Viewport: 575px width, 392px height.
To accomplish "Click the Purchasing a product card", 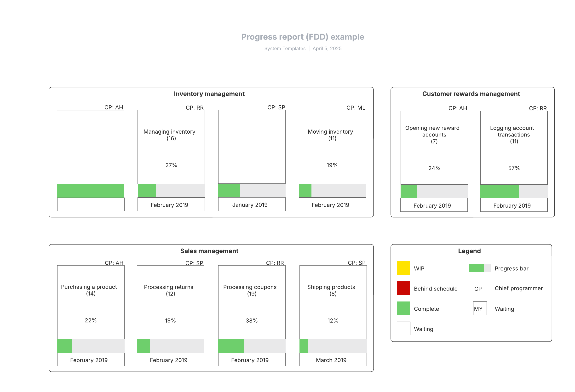I will pyautogui.click(x=91, y=302).
